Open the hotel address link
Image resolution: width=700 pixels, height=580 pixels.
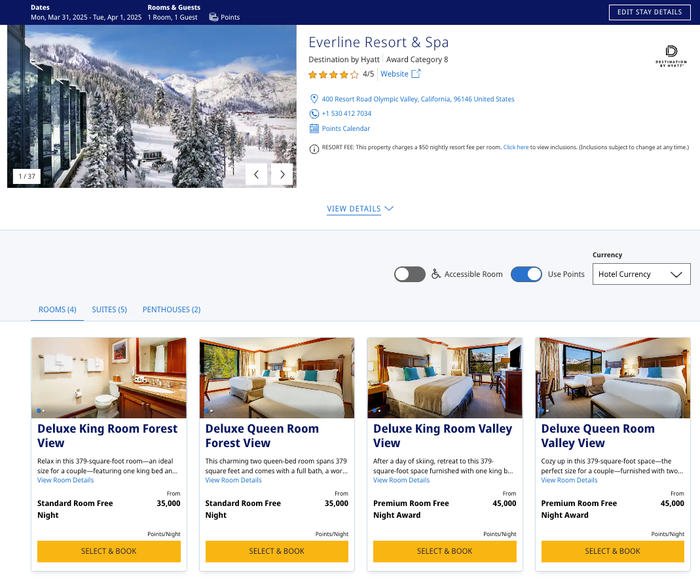tap(418, 99)
